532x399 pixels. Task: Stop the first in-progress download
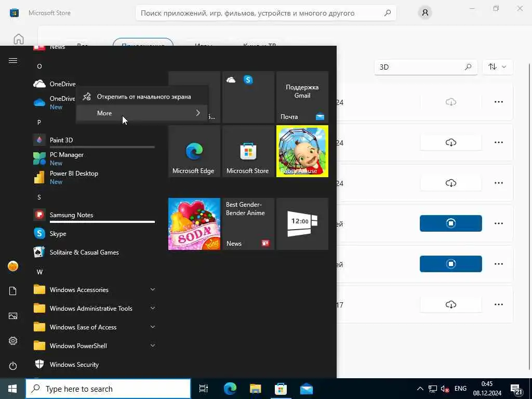[450, 223]
